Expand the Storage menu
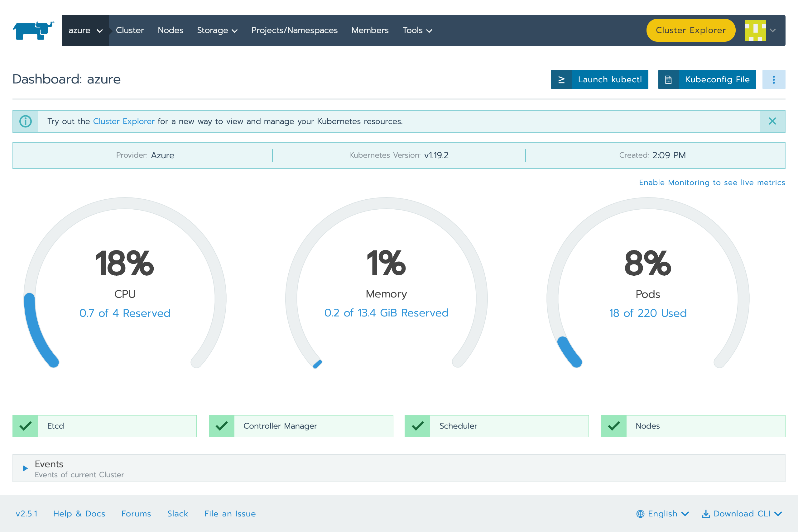This screenshot has height=532, width=798. (x=217, y=31)
